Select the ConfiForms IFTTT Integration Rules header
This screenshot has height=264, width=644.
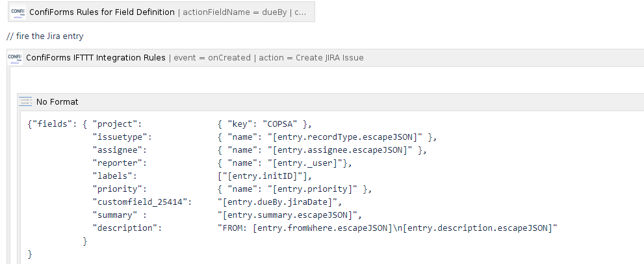click(x=326, y=58)
